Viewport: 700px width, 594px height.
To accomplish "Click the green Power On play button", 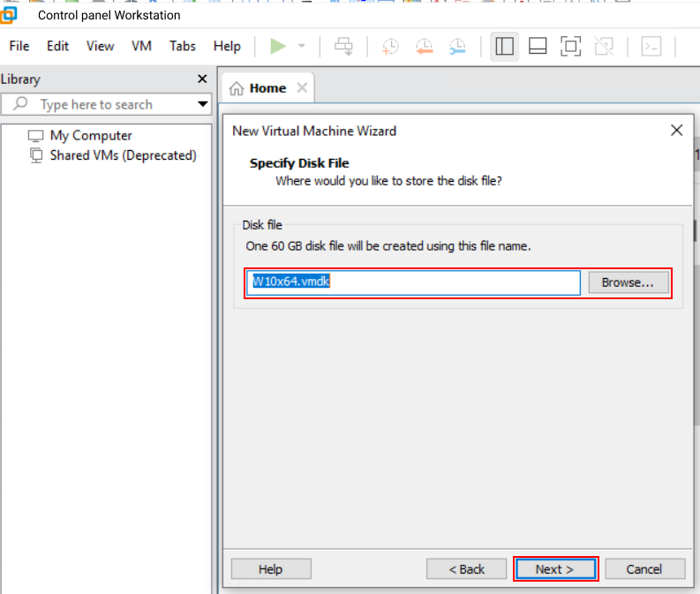I will 278,46.
